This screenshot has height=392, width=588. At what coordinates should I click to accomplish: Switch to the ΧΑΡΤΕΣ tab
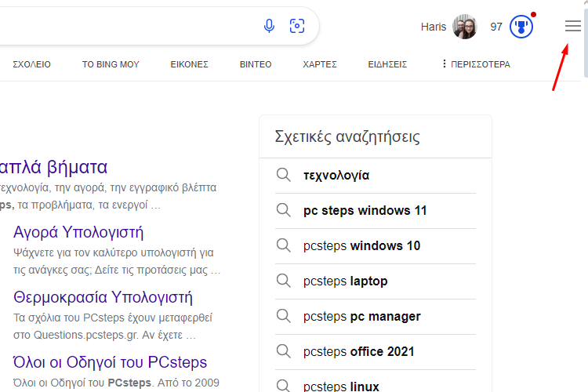coord(320,64)
